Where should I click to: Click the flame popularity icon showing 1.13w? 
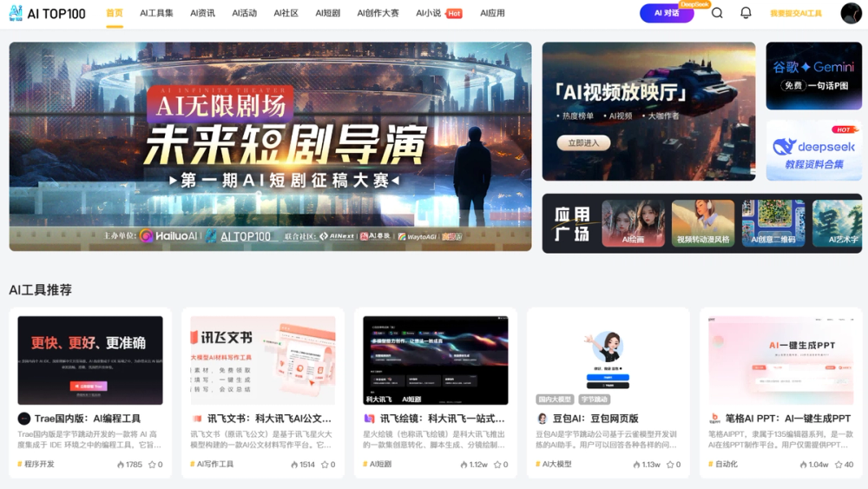[x=636, y=465]
